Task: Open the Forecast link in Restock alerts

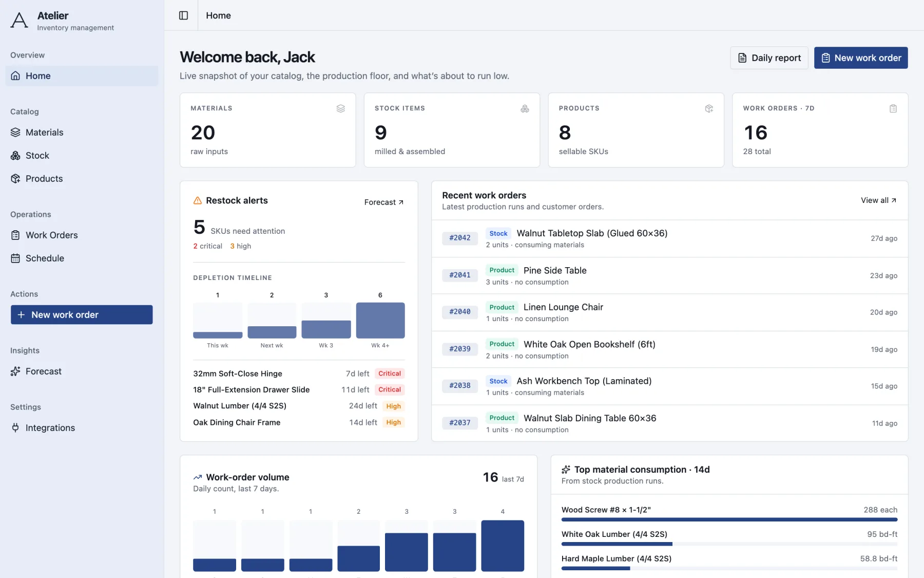Action: pyautogui.click(x=384, y=202)
